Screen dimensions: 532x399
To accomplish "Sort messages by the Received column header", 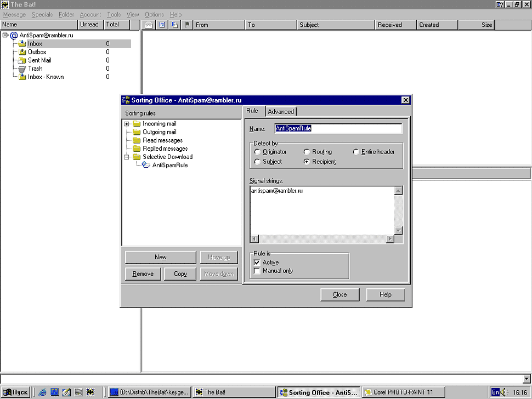I will (395, 25).
